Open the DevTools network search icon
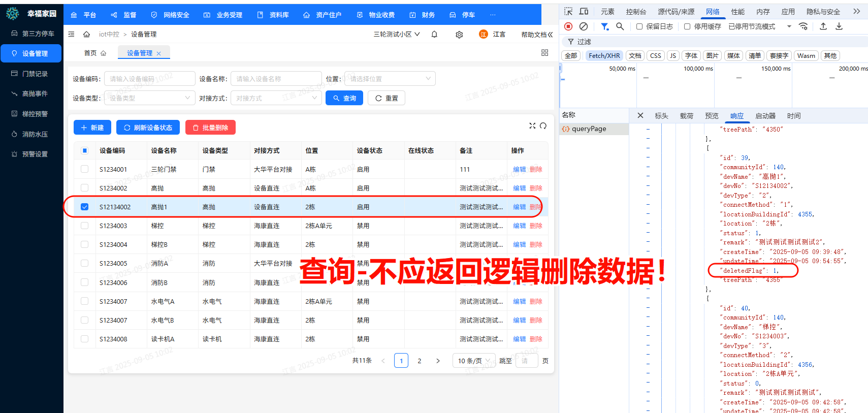The image size is (868, 413). (x=620, y=26)
